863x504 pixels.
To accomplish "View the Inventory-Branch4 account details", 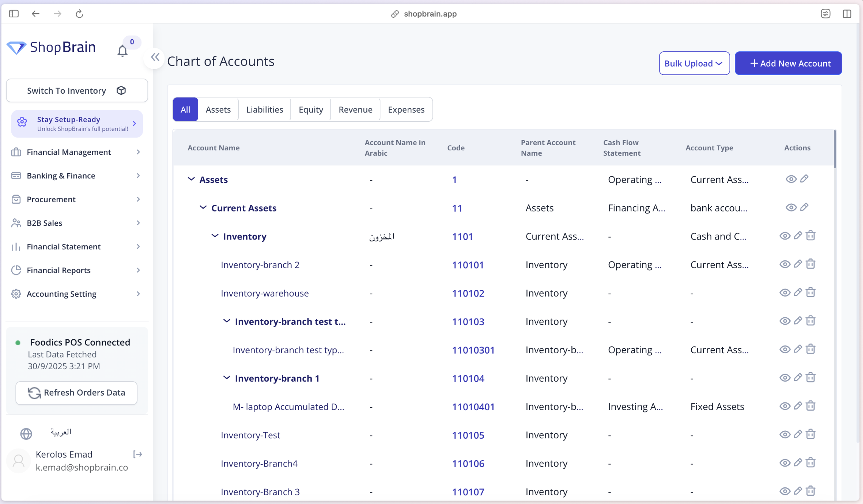I will [785, 462].
